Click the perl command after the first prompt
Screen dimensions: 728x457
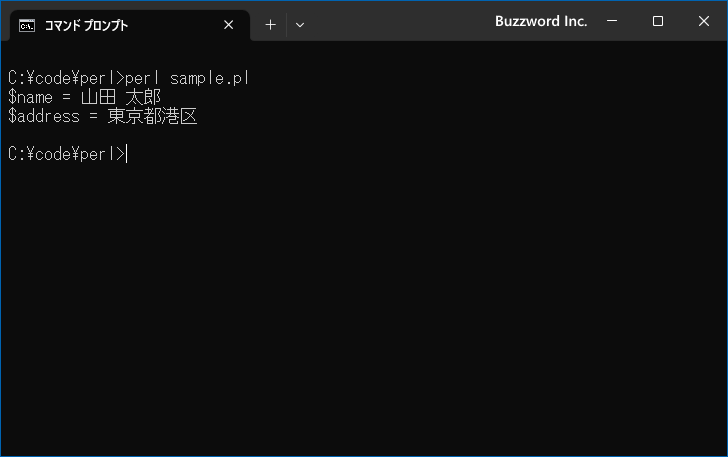pos(142,78)
